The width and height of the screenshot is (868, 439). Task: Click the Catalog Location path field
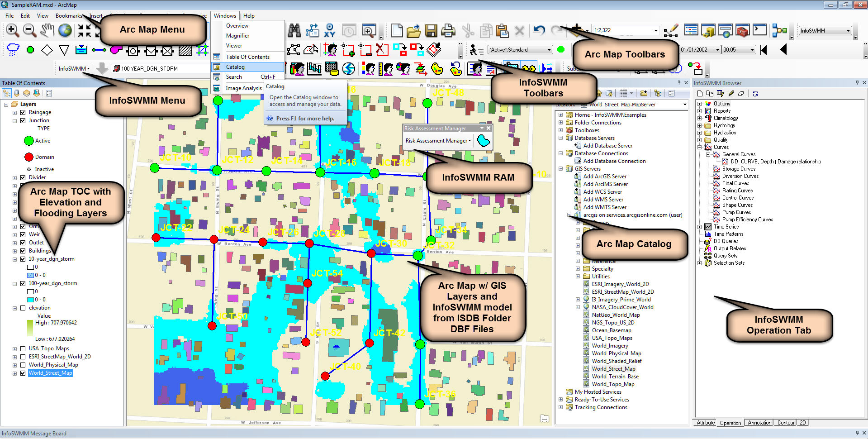pyautogui.click(x=635, y=105)
